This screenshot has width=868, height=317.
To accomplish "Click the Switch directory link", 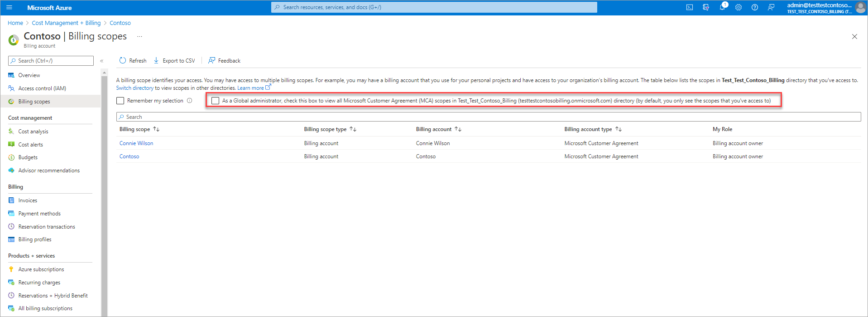I will pos(135,88).
